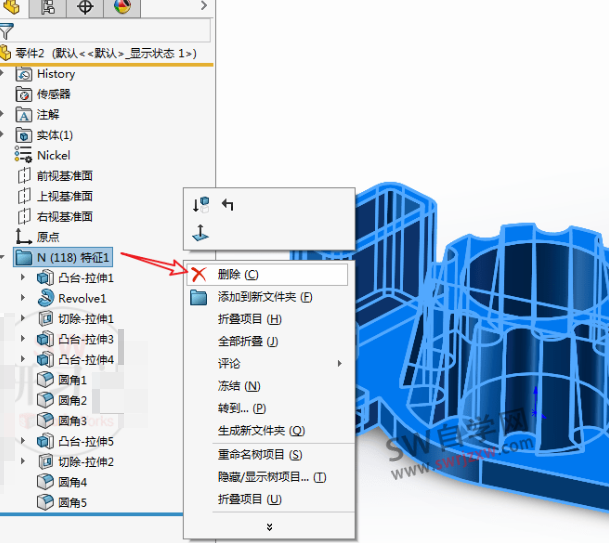Select the 右视基准面 plane icon

pyautogui.click(x=24, y=216)
